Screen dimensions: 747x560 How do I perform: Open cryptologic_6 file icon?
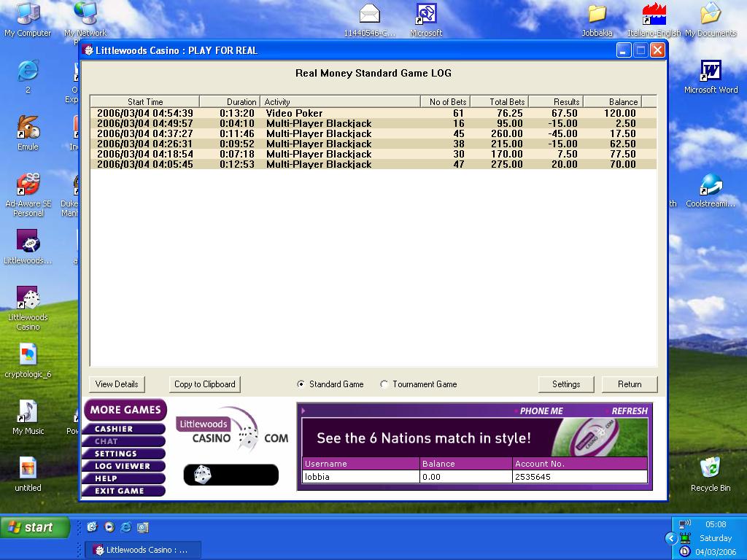pos(28,360)
